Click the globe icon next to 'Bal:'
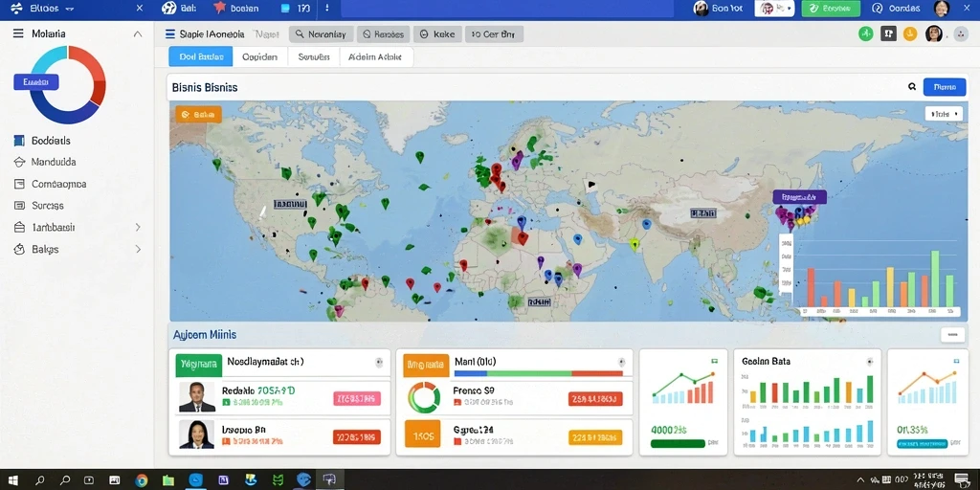980x490 pixels. [168, 8]
